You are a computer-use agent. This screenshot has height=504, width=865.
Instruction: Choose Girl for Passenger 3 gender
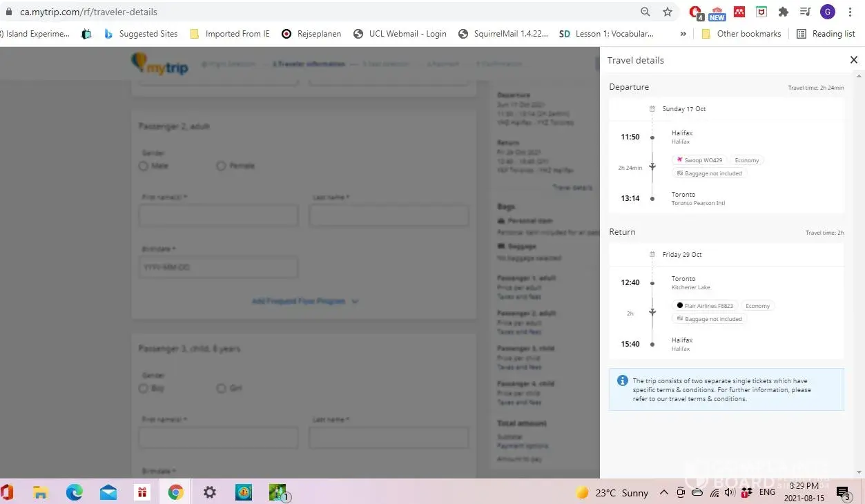[221, 389]
